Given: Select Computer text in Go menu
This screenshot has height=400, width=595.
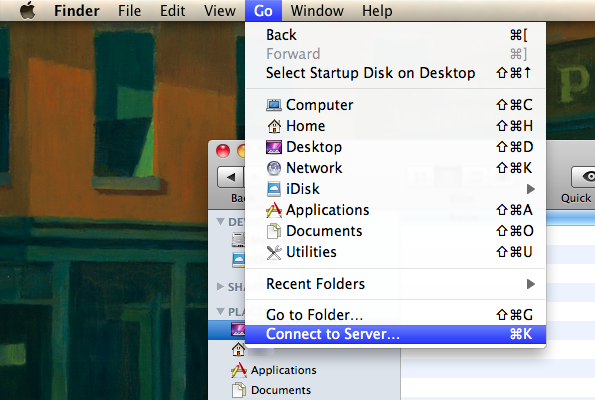Looking at the screenshot, I should click(x=320, y=105).
